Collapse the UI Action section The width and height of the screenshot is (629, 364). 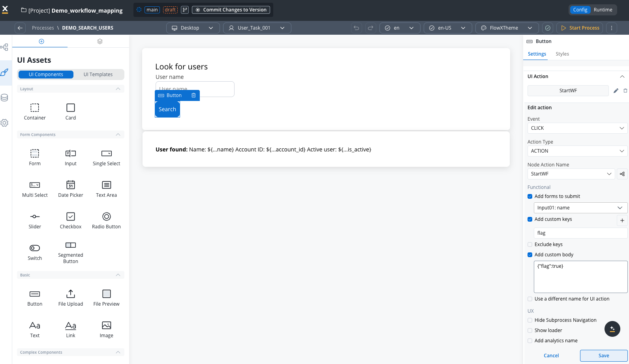pyautogui.click(x=622, y=77)
